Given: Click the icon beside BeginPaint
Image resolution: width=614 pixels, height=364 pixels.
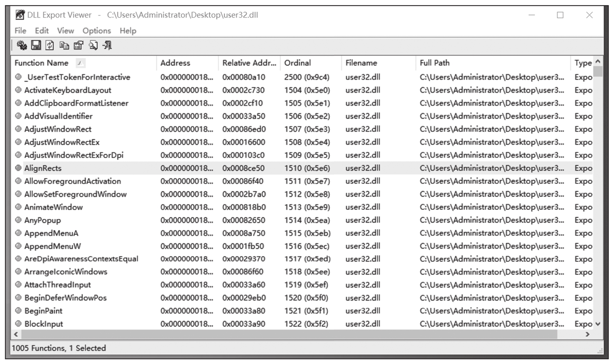Looking at the screenshot, I should (x=18, y=311).
